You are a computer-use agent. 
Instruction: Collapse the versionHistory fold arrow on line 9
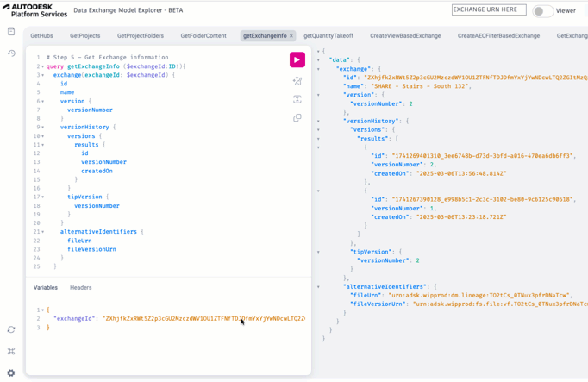[x=43, y=128]
